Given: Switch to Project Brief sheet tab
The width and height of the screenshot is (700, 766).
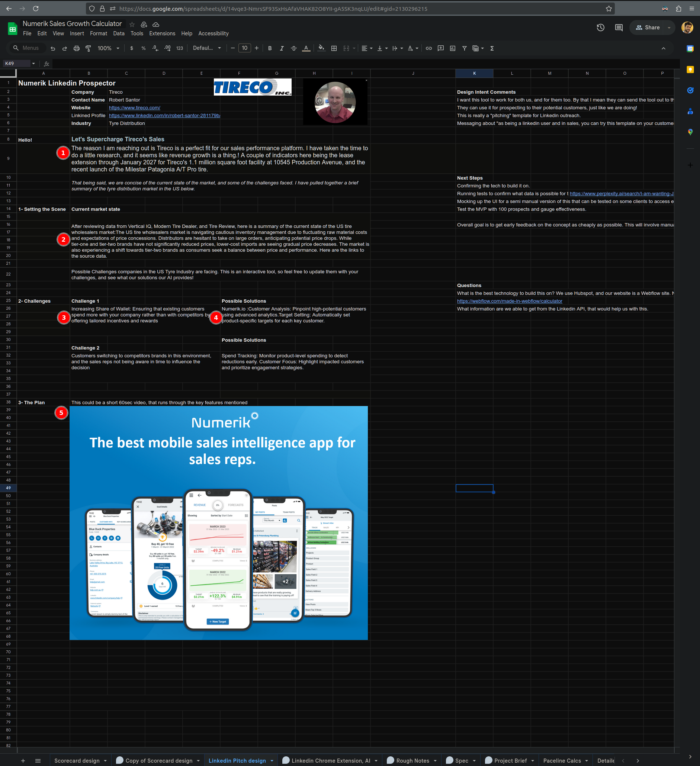Looking at the screenshot, I should click(x=510, y=760).
